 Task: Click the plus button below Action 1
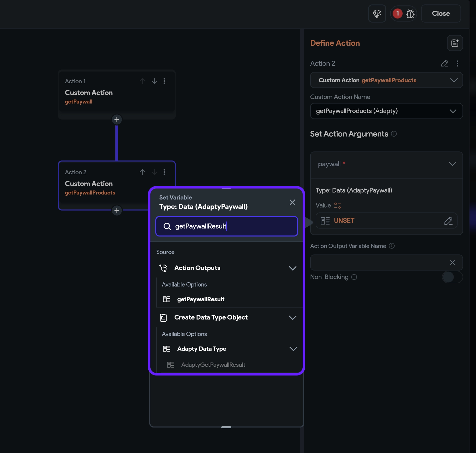(x=117, y=119)
